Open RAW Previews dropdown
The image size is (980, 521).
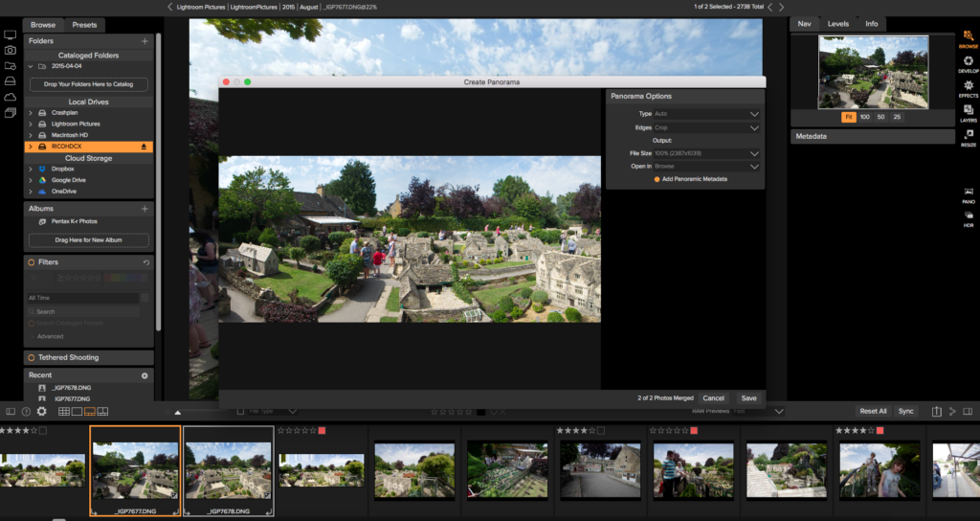pyautogui.click(x=758, y=412)
